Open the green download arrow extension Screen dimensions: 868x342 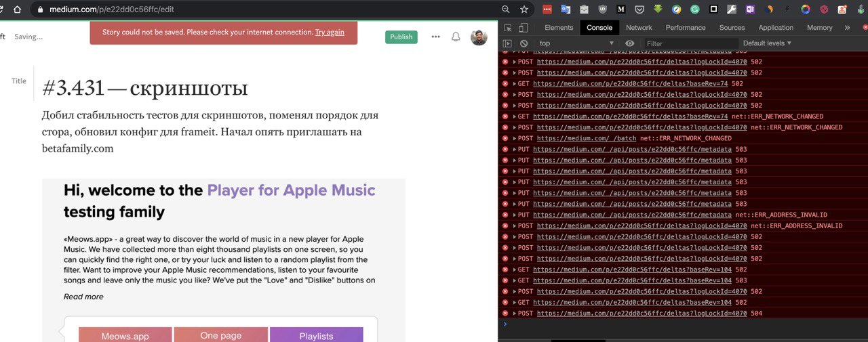tap(658, 9)
